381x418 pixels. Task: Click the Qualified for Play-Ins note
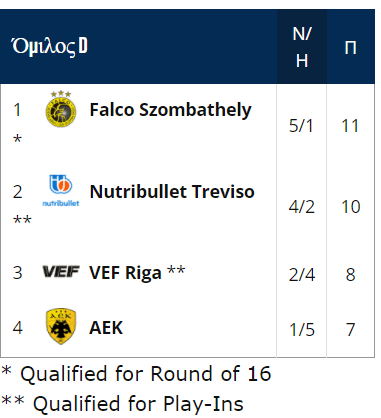(122, 404)
